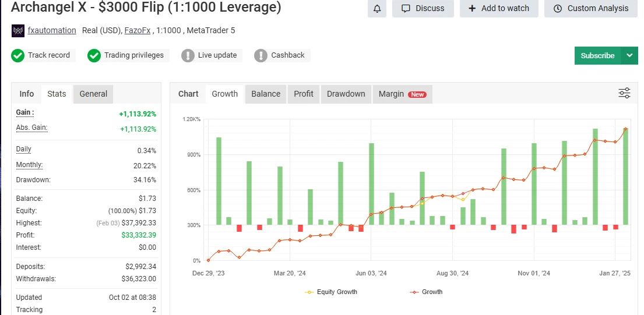
Task: Click the last growth point on chart
Action: 625,129
